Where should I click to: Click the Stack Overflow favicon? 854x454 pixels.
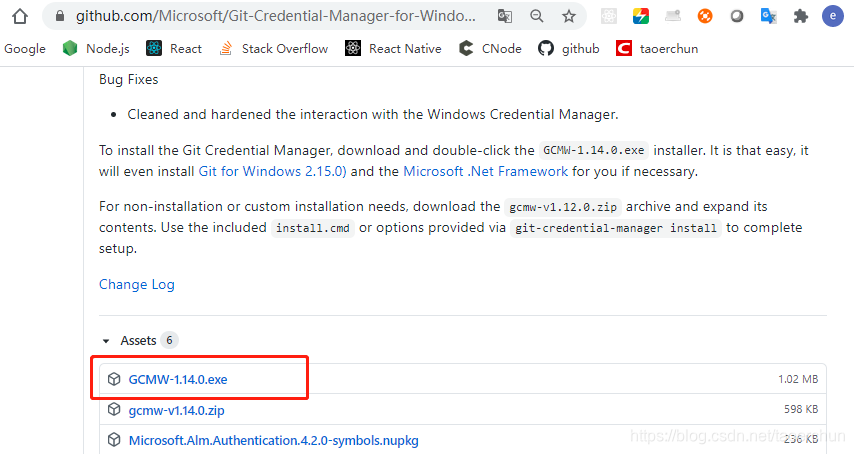coord(225,48)
